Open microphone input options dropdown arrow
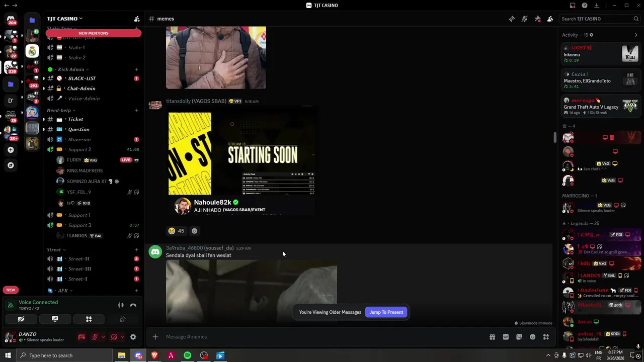644x362 pixels. click(103, 337)
